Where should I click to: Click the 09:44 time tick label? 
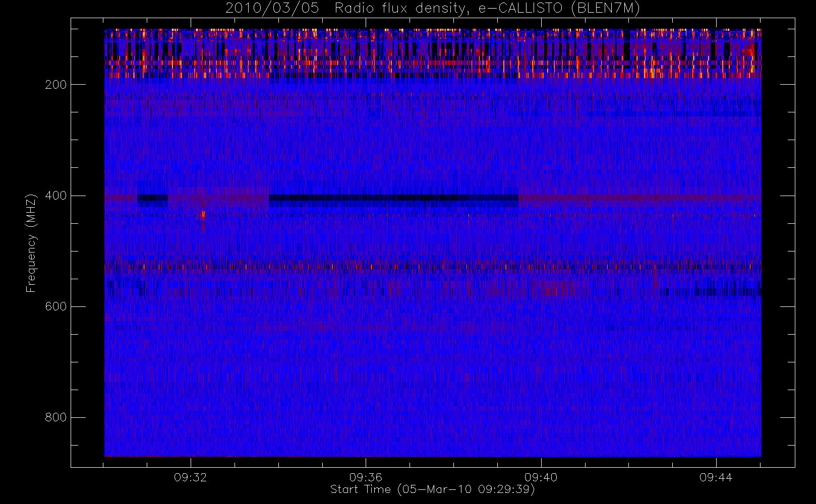point(716,477)
